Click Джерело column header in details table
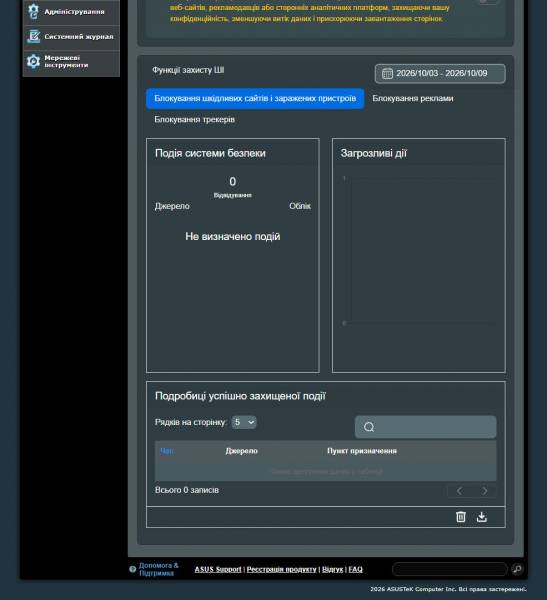 [242, 451]
